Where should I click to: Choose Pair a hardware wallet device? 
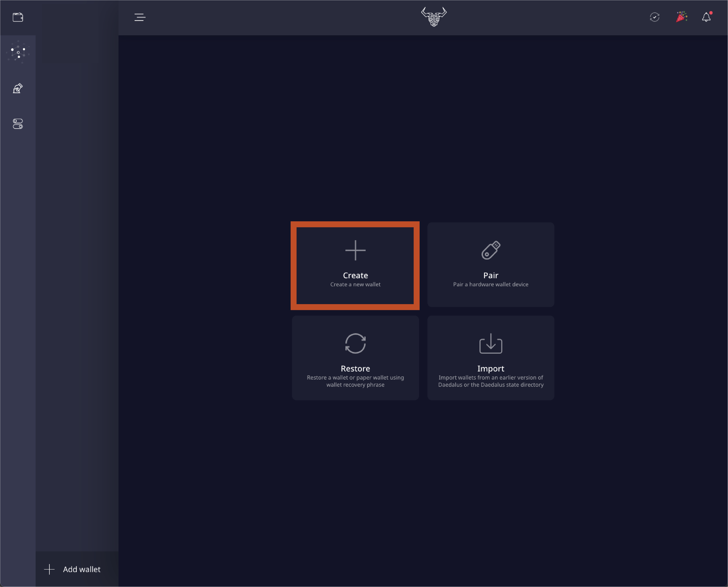tap(491, 265)
